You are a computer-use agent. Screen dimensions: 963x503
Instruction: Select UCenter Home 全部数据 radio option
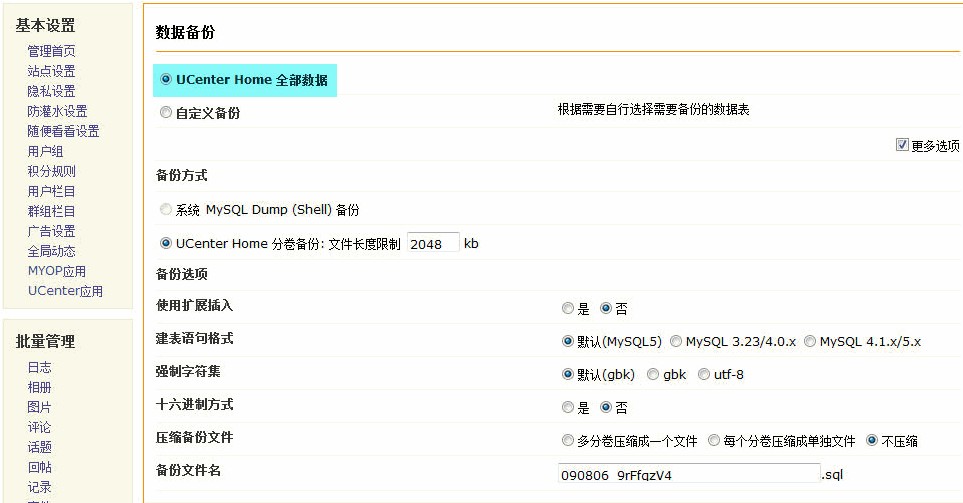(165, 79)
